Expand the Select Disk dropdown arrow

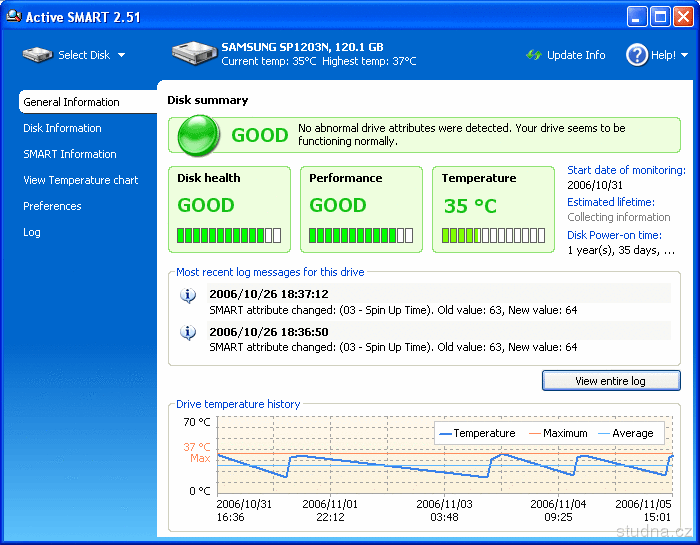pyautogui.click(x=122, y=55)
